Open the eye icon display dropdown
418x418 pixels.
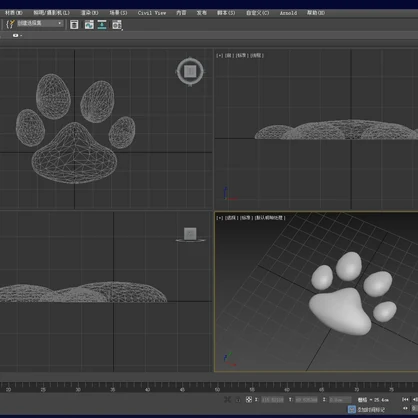pyautogui.click(x=17, y=35)
